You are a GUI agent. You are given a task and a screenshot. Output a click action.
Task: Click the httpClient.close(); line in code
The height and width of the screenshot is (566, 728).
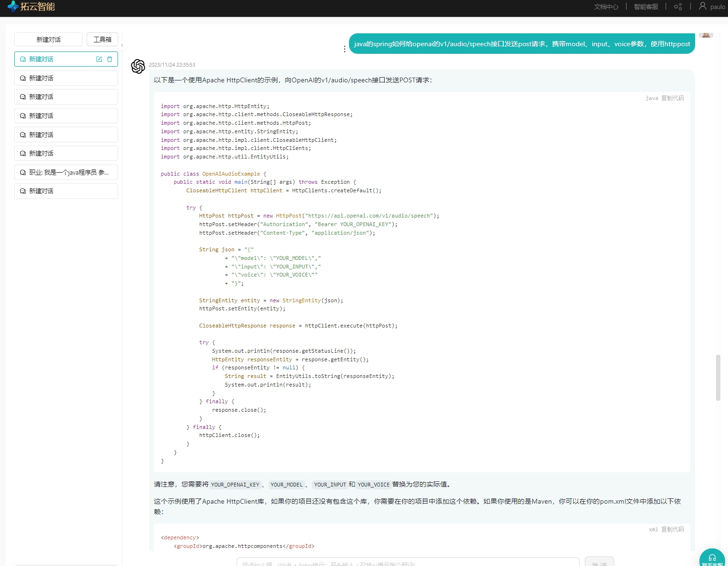click(x=229, y=435)
